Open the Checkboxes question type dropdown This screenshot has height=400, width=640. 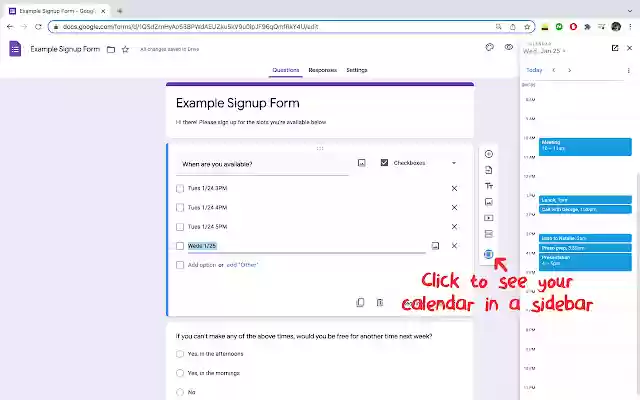point(419,163)
